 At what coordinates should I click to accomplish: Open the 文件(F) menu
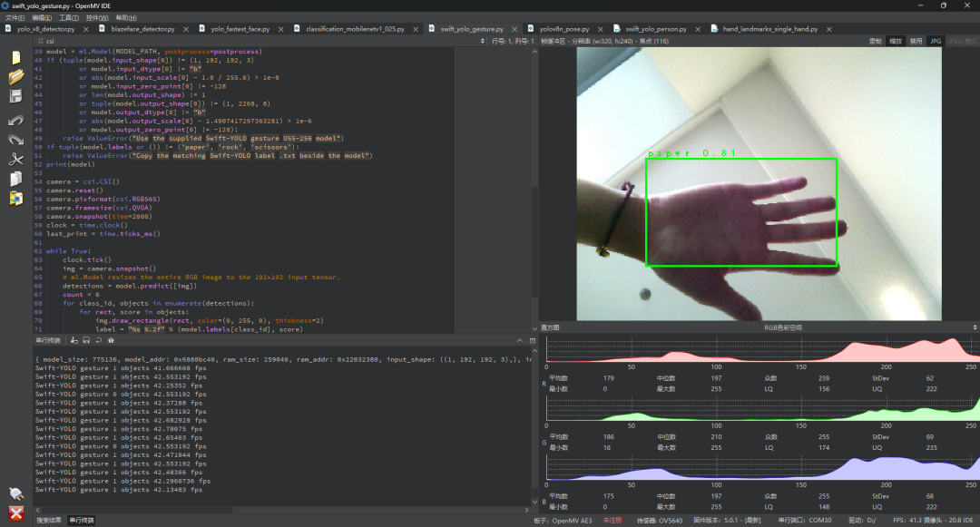[15, 17]
